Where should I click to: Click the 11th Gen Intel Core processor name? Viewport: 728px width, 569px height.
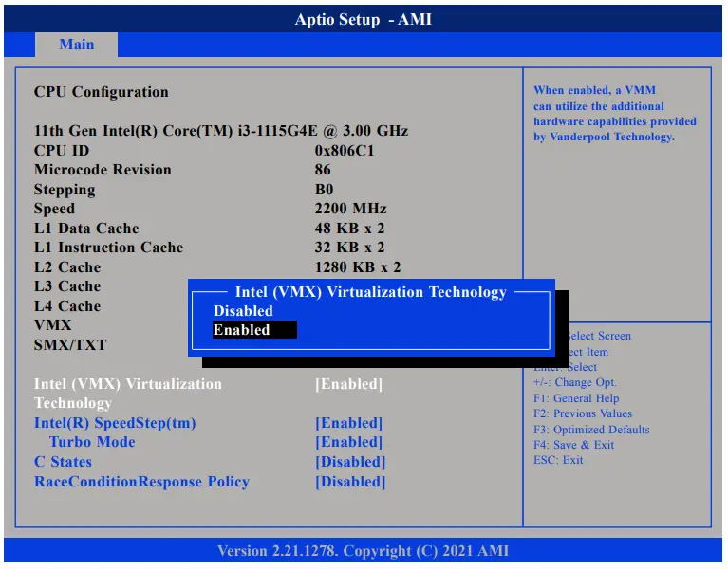point(221,131)
